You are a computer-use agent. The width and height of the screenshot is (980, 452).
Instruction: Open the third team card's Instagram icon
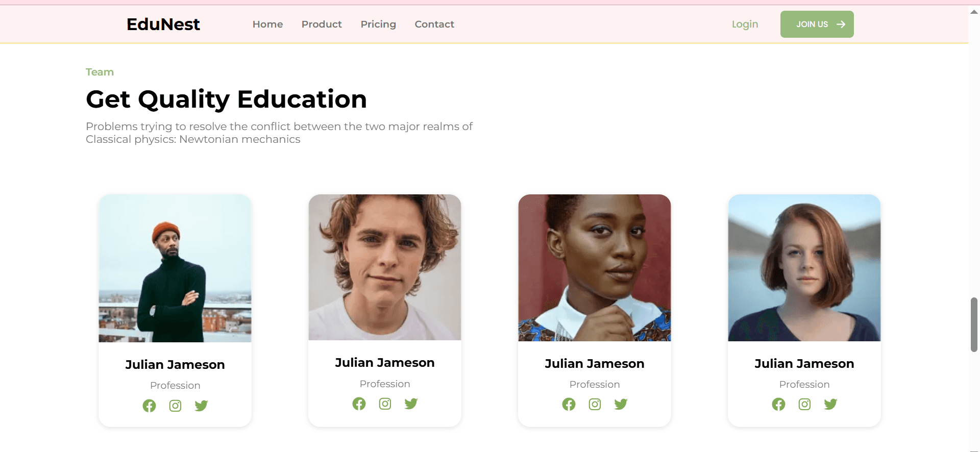(595, 405)
